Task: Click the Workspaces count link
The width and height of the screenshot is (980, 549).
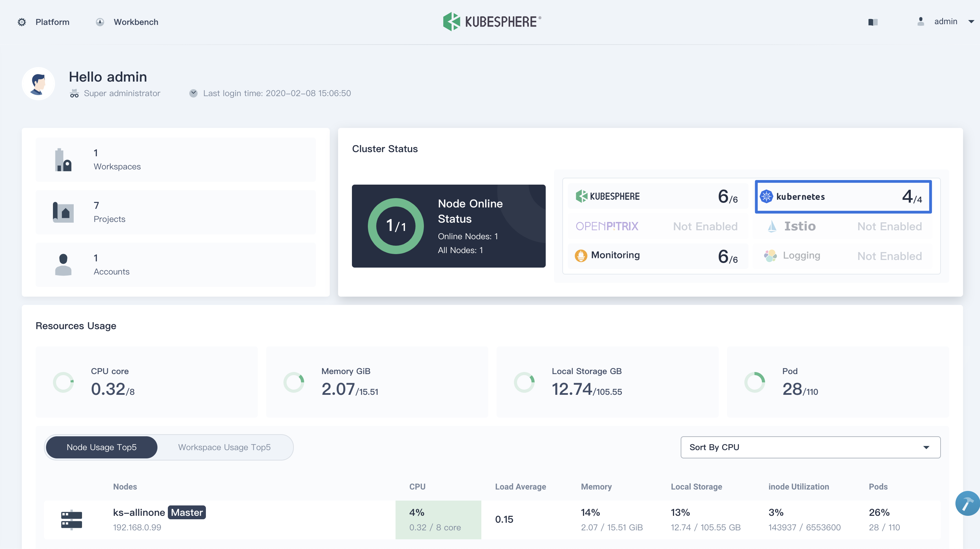Action: [x=95, y=153]
